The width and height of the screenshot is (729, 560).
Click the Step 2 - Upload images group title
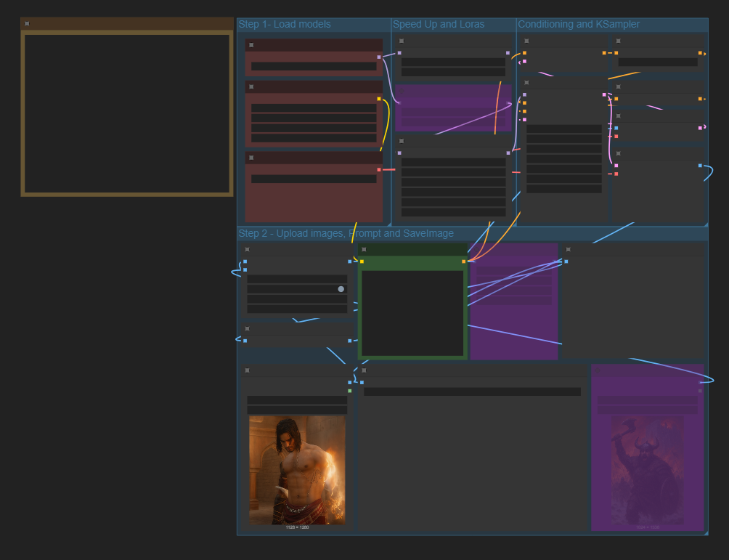pos(346,233)
